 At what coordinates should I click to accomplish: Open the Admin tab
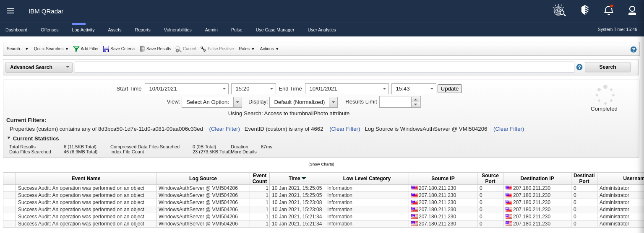pyautogui.click(x=211, y=30)
